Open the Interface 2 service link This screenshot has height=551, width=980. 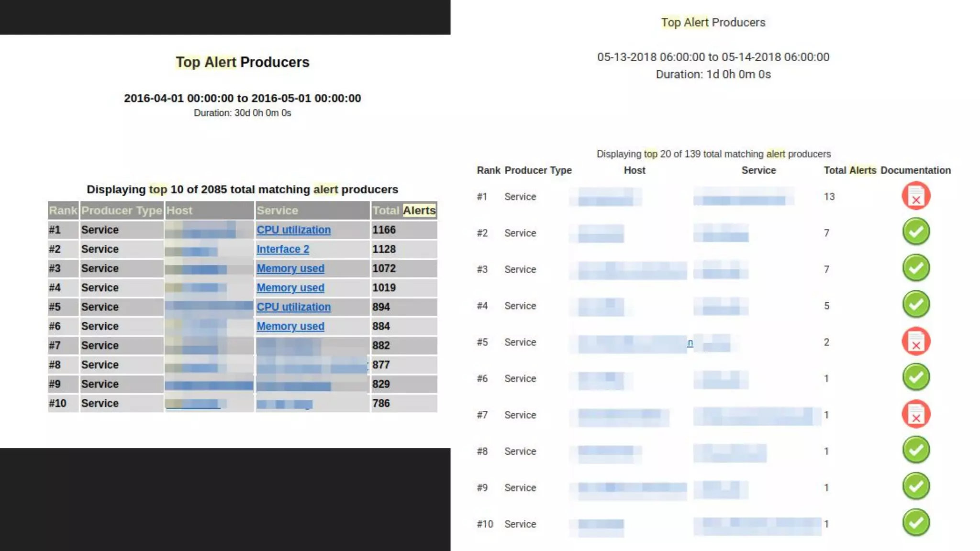coord(283,249)
